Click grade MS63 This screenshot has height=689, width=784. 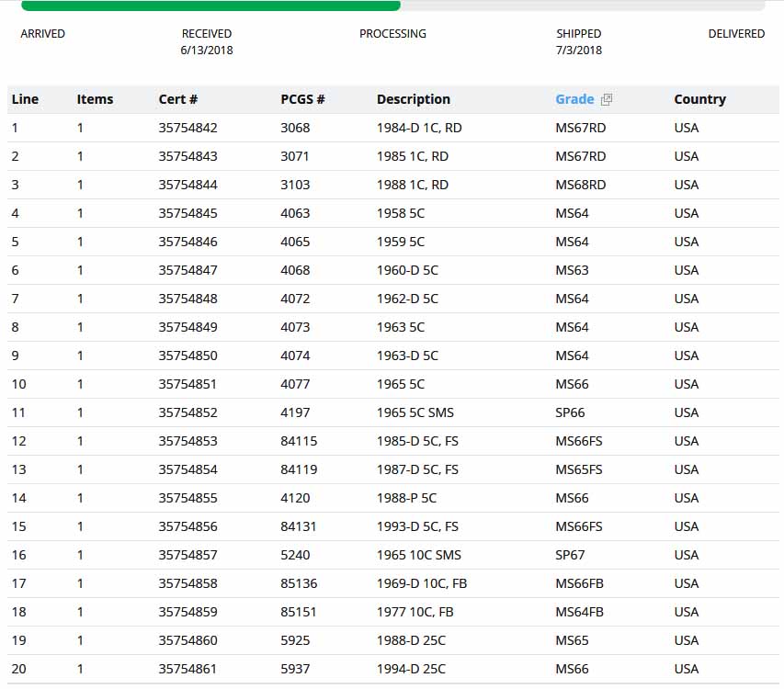(x=572, y=270)
